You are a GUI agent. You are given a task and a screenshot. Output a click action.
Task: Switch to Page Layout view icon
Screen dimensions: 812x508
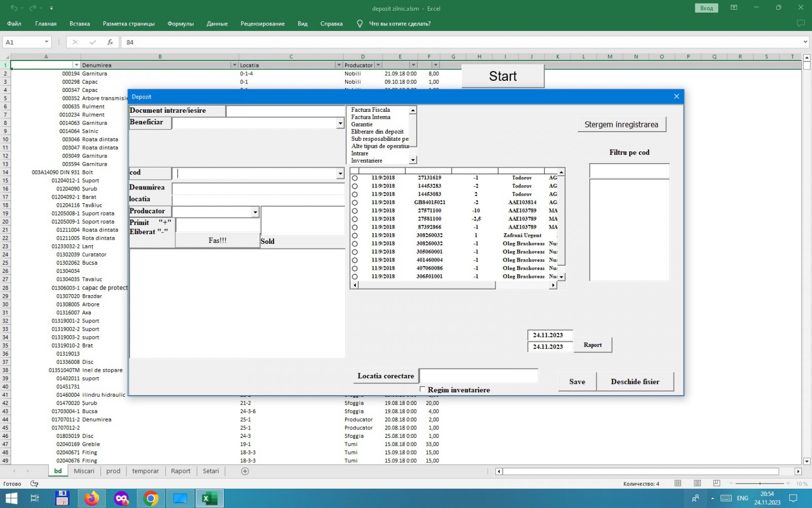(697, 483)
